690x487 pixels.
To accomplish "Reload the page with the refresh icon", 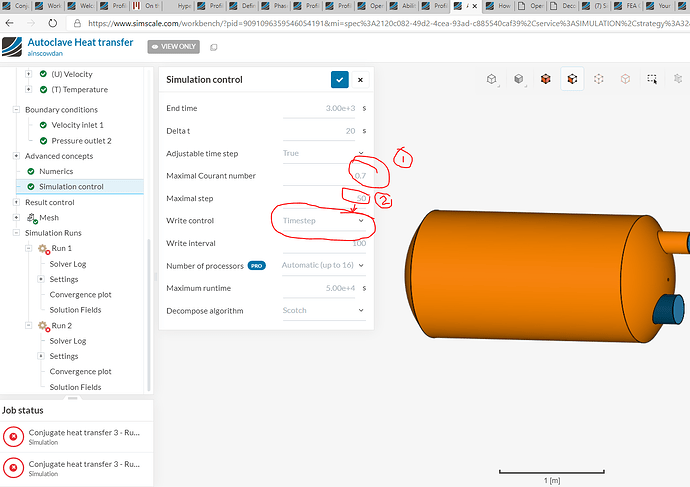I will (x=52, y=23).
